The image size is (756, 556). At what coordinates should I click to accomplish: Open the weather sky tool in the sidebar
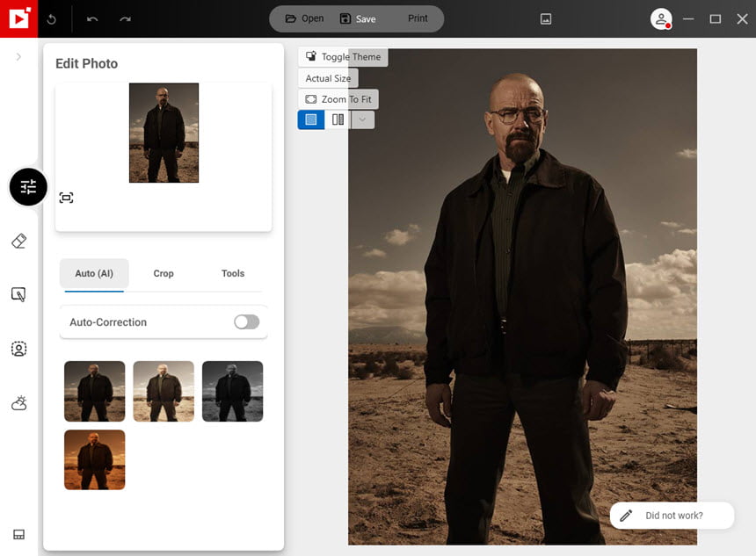click(18, 403)
